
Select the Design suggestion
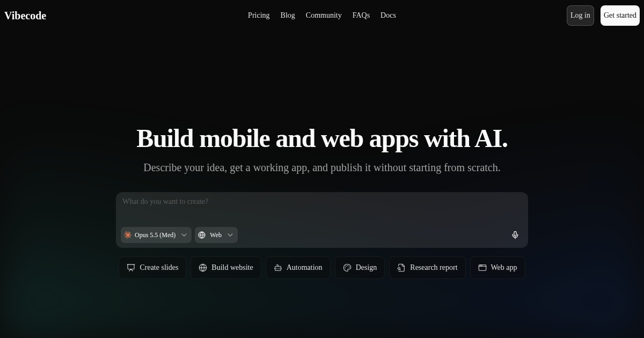pos(360,268)
